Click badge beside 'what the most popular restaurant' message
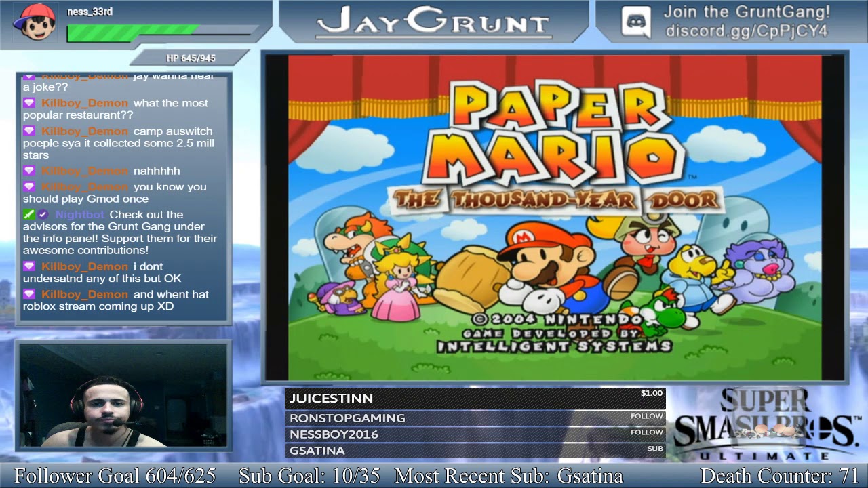Viewport: 868px width, 488px height. pyautogui.click(x=28, y=103)
